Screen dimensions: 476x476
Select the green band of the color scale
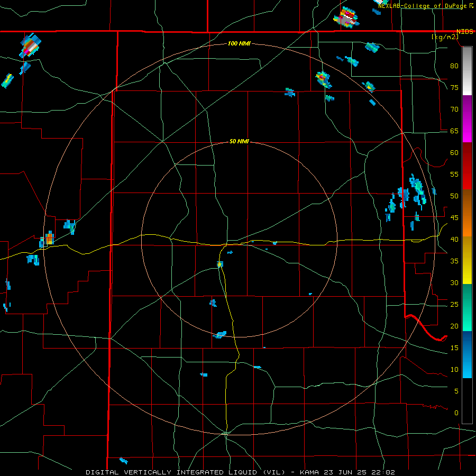[x=467, y=307]
